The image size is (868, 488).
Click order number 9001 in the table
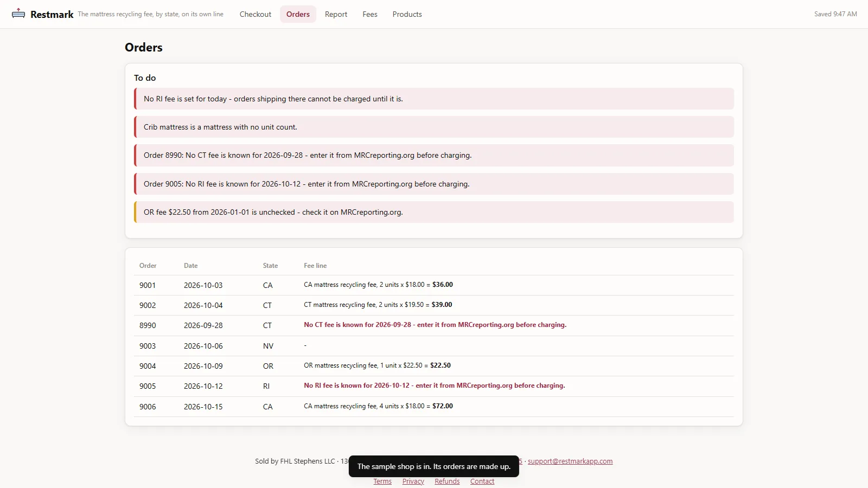pyautogui.click(x=148, y=285)
